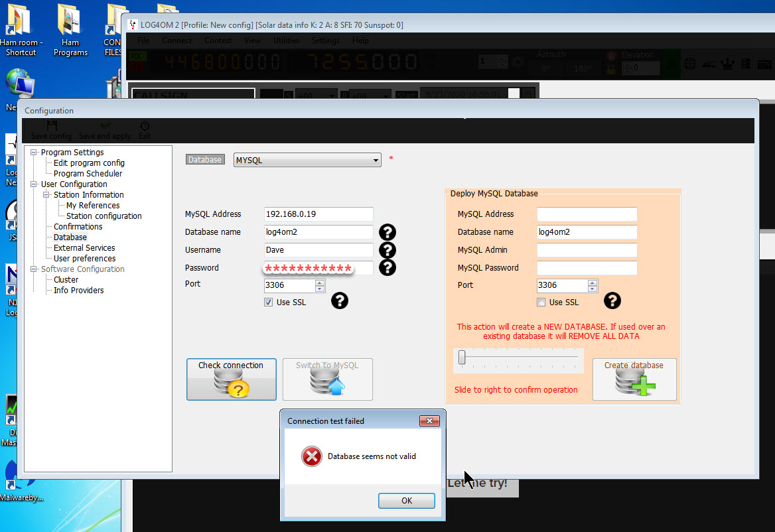Screen dimensions: 775x532
Task: Click help icon beside left Use SSL
Action: (x=340, y=300)
